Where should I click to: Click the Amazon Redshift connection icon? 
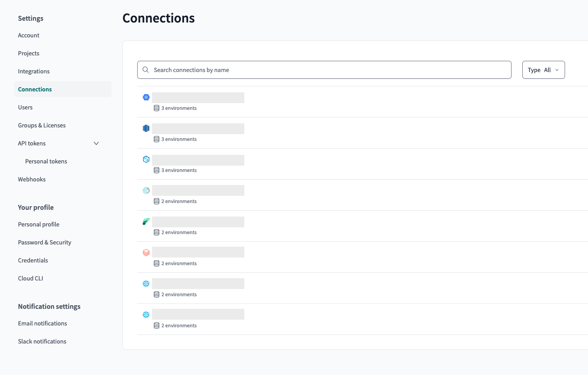pyautogui.click(x=146, y=128)
